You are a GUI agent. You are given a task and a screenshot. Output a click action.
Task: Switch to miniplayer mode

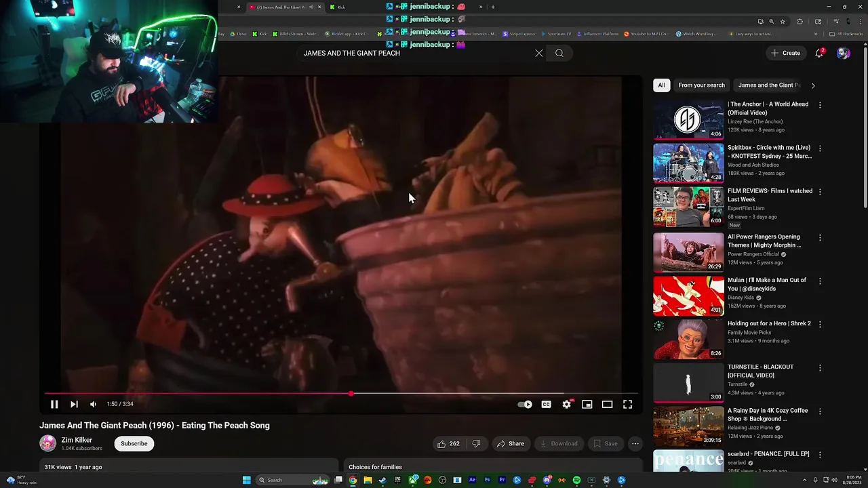click(587, 405)
